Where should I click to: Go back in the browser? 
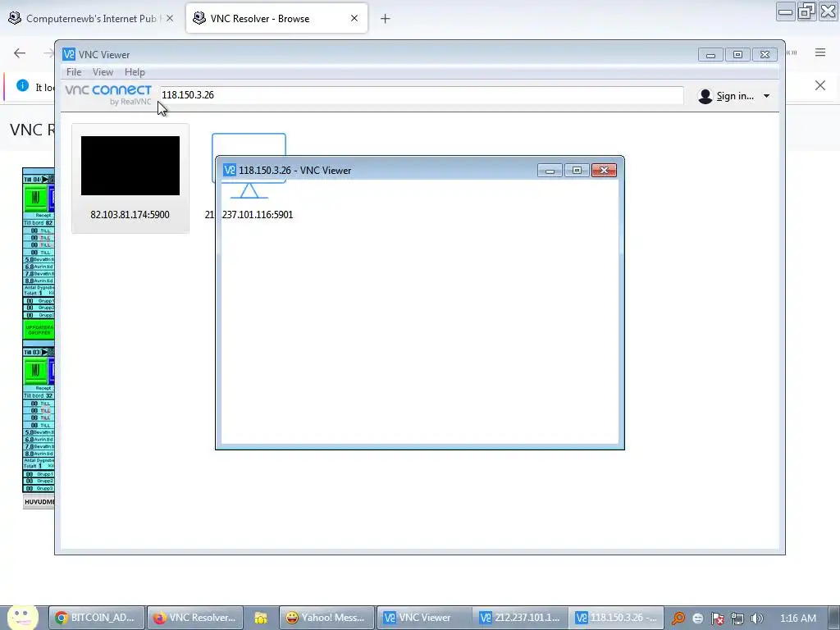point(20,52)
